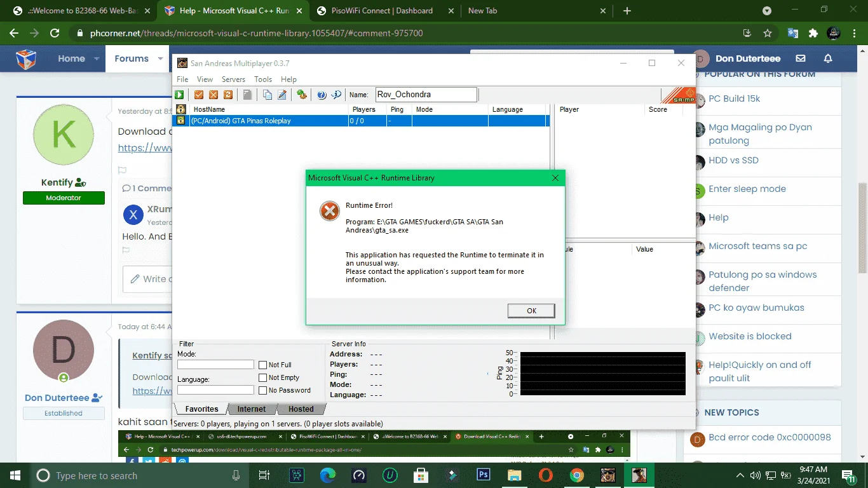The image size is (868, 488).
Task: Open forum alerts bell icon
Action: 828,58
